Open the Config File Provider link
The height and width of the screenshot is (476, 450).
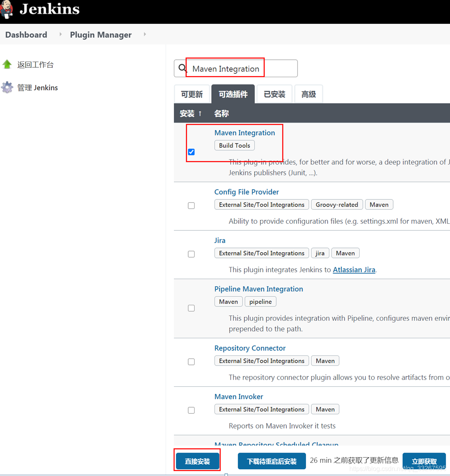point(246,192)
